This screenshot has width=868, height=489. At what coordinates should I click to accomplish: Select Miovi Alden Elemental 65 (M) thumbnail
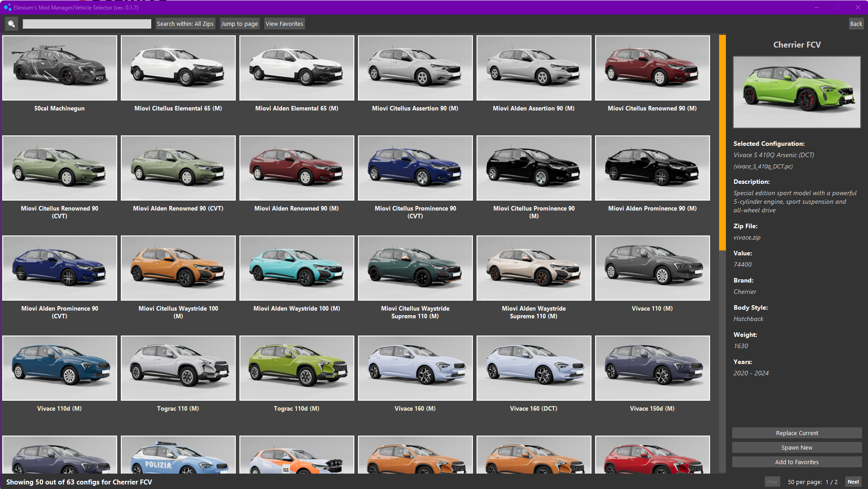pyautogui.click(x=297, y=68)
